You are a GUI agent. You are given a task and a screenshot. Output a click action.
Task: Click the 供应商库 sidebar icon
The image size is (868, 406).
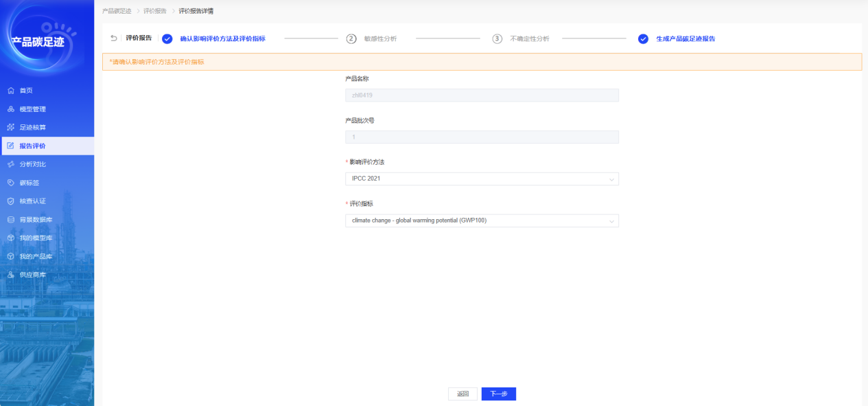click(x=10, y=275)
